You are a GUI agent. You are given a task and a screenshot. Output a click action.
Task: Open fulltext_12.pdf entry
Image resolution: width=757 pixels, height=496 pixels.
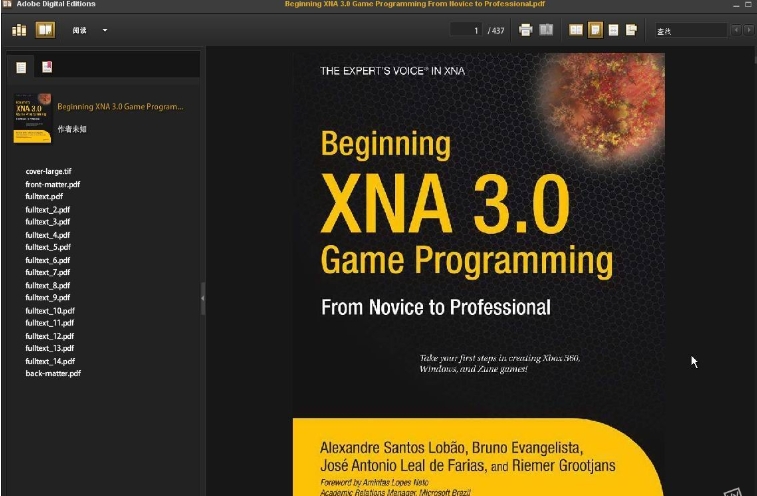tap(49, 336)
